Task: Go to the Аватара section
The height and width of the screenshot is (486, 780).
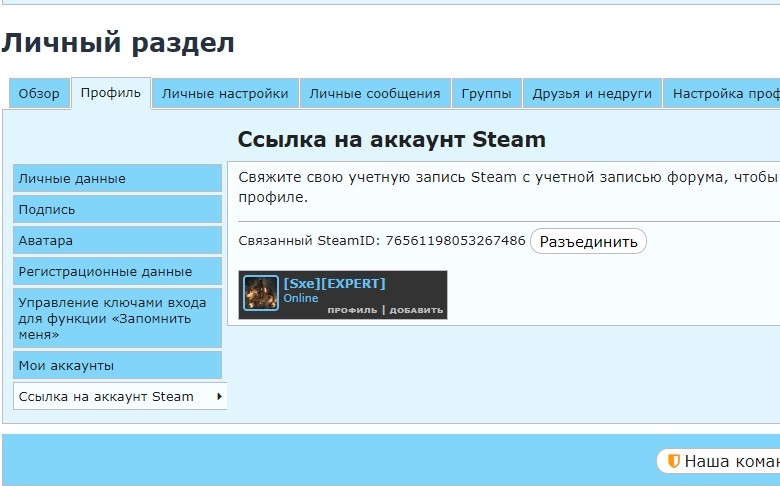Action: [x=117, y=241]
